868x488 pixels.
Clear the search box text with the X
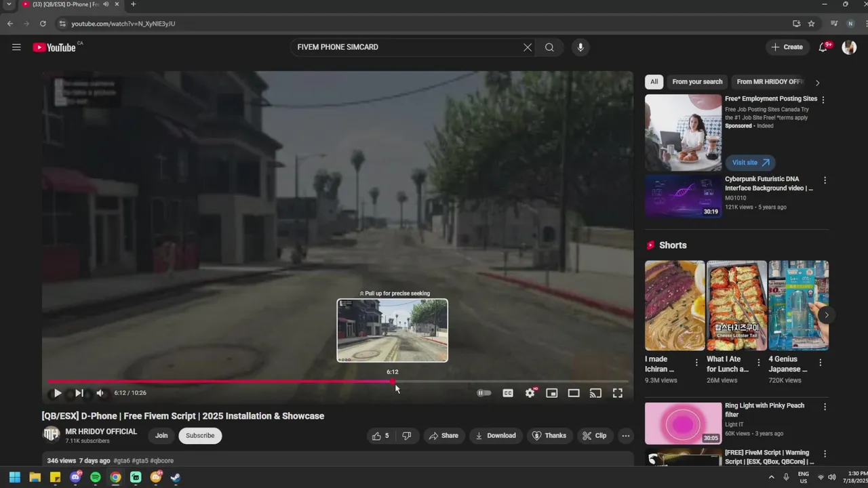coord(528,47)
